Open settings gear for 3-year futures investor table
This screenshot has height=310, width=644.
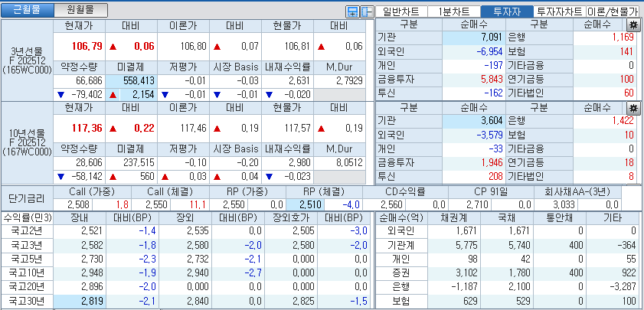(x=633, y=24)
